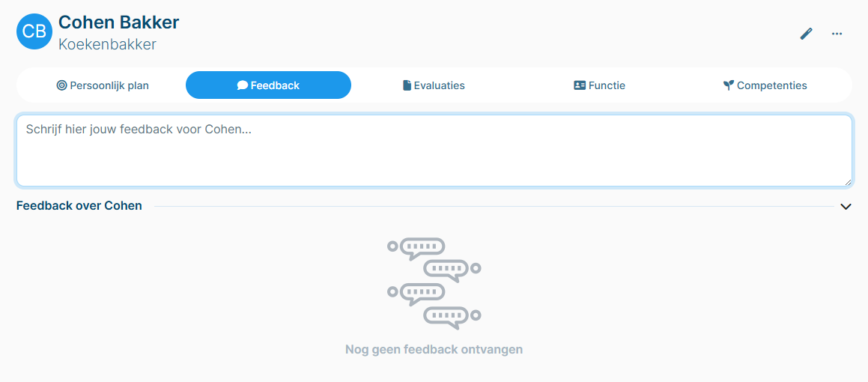
Task: Collapse the Feedback over Cohen section chevron
Action: [x=846, y=207]
